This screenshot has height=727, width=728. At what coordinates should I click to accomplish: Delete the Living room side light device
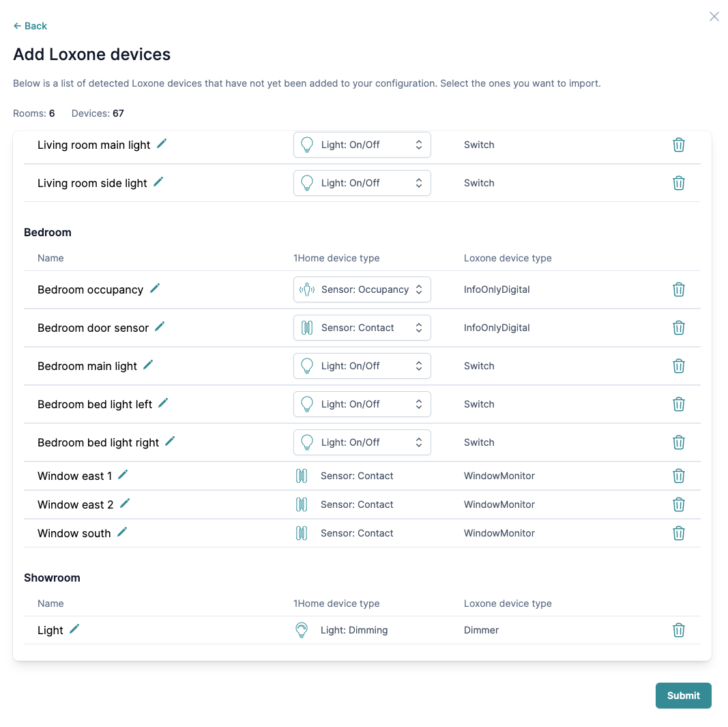click(x=678, y=183)
